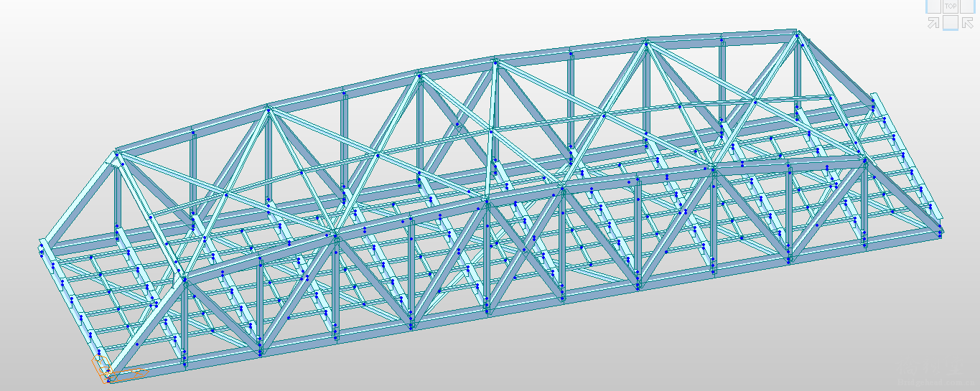Click the up-left diagonal arrow in view cube
Screen dimensions: 980x391
click(x=968, y=23)
